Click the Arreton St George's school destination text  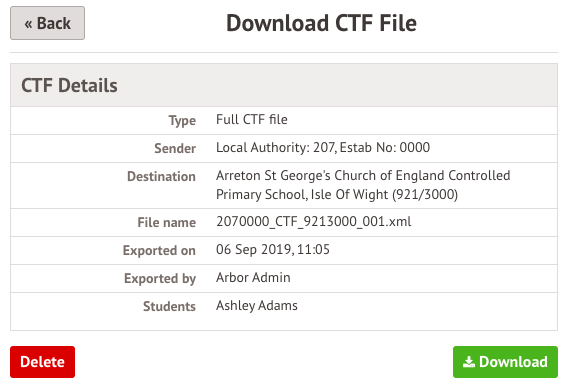[363, 185]
